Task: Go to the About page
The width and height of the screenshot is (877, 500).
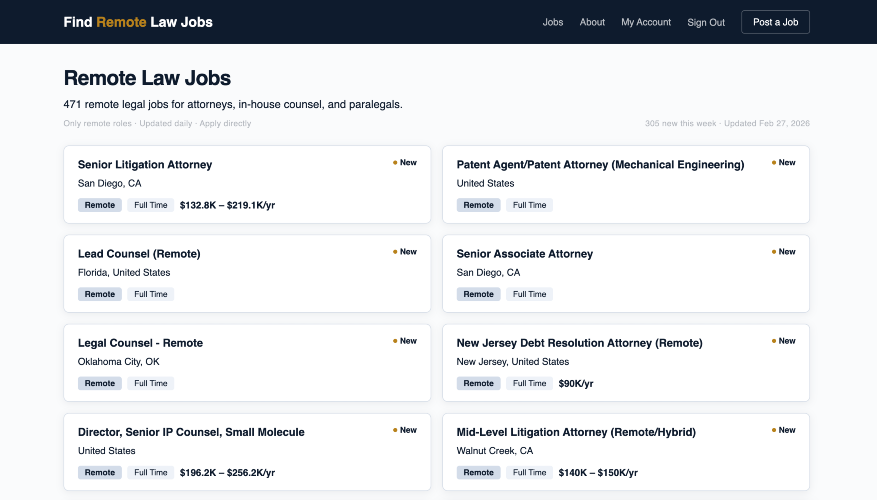Action: click(592, 22)
